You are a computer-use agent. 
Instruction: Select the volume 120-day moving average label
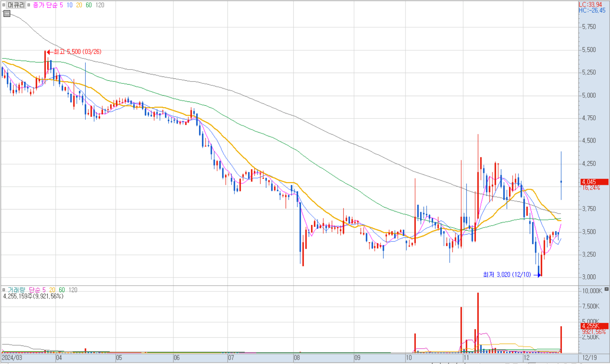click(73, 290)
